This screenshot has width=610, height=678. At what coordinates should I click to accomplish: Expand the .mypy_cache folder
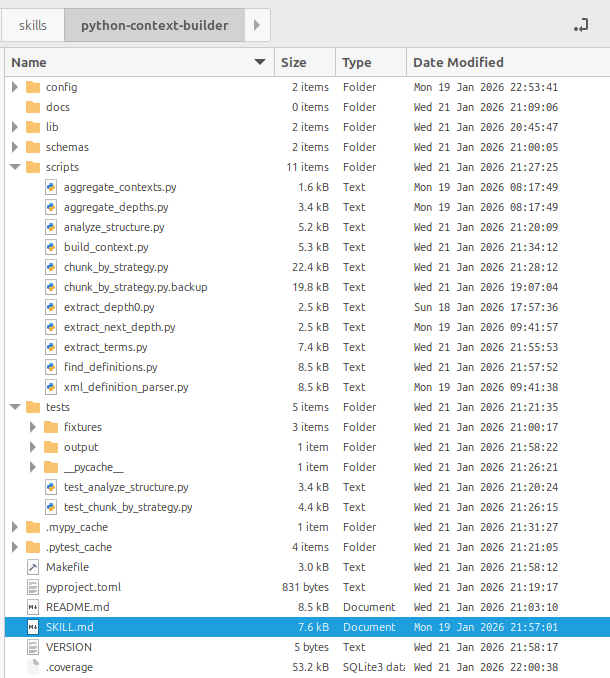click(15, 527)
